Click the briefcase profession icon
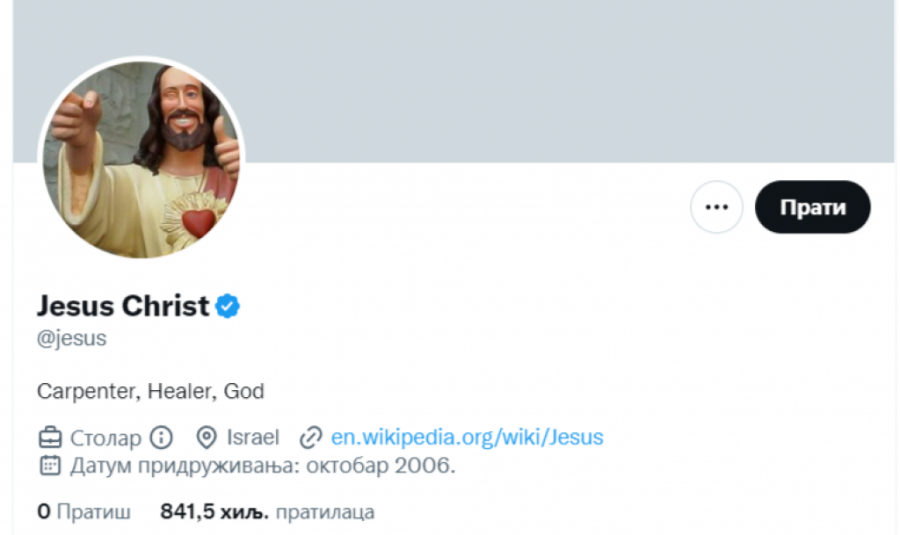The image size is (900, 535). coord(49,438)
